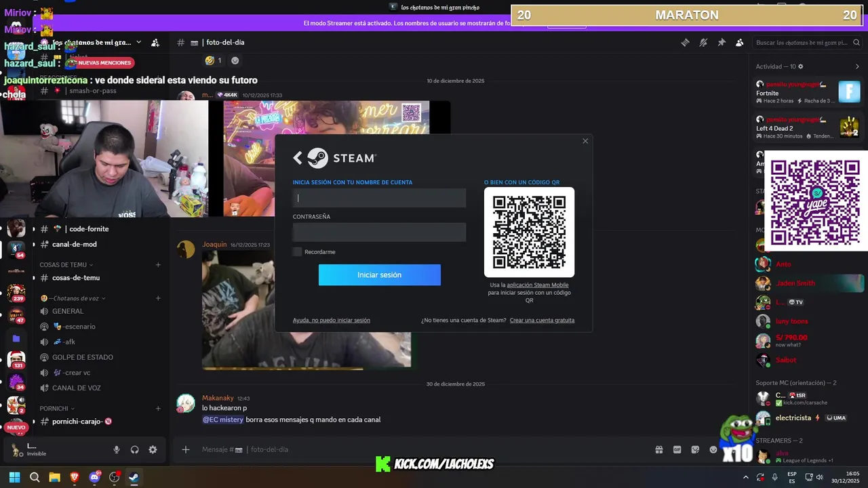
Task: Close the Steam login dialog
Action: coord(585,141)
